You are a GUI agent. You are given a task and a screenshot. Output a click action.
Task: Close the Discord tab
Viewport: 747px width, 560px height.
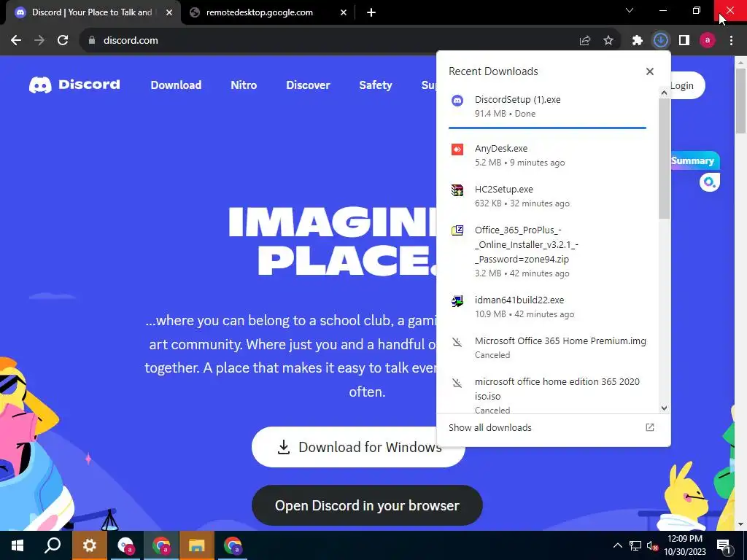pos(169,12)
